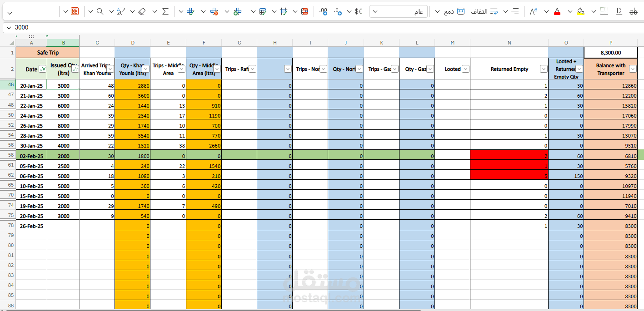Click the horizontal alignment icon

[515, 11]
